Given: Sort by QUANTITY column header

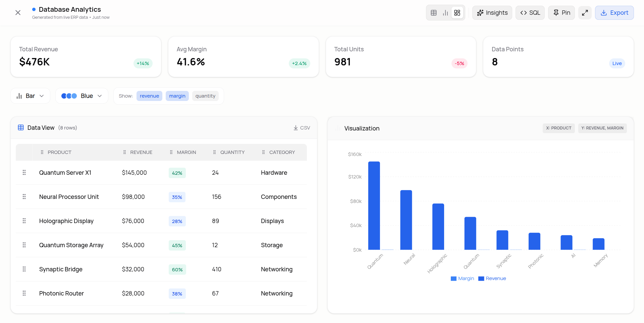Looking at the screenshot, I should [x=232, y=152].
